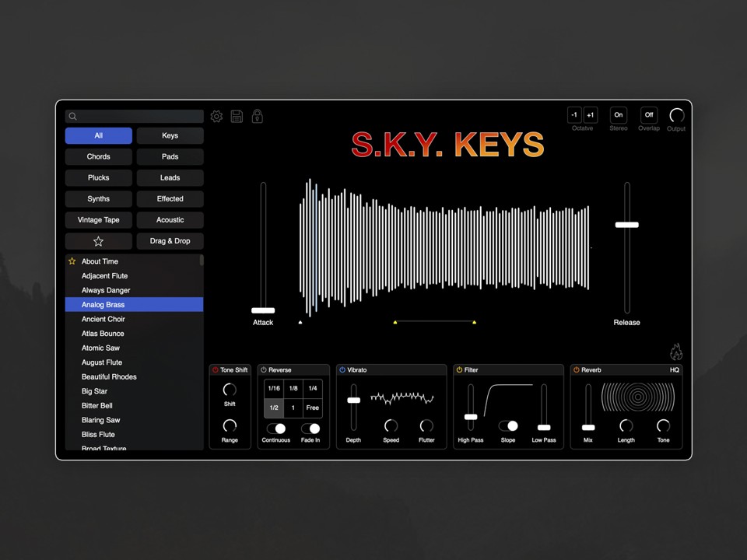Image resolution: width=747 pixels, height=560 pixels.
Task: Select the Effected category
Action: click(170, 198)
